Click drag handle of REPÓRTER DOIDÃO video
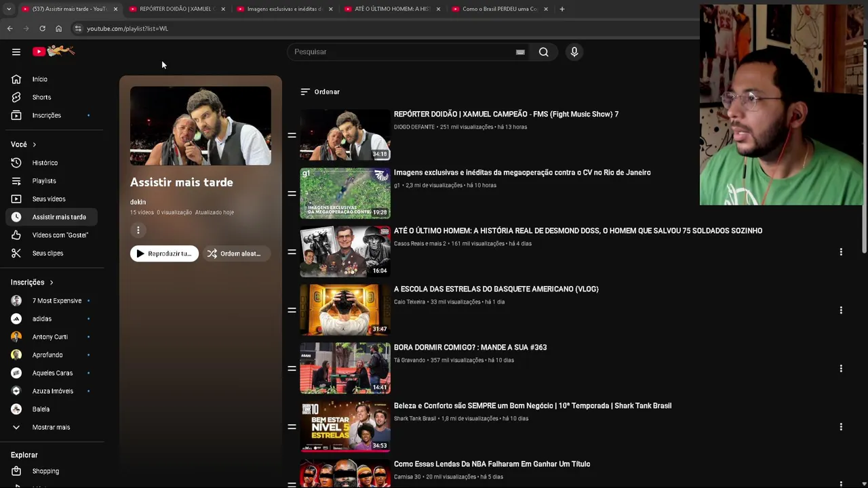The image size is (868, 488). point(292,135)
